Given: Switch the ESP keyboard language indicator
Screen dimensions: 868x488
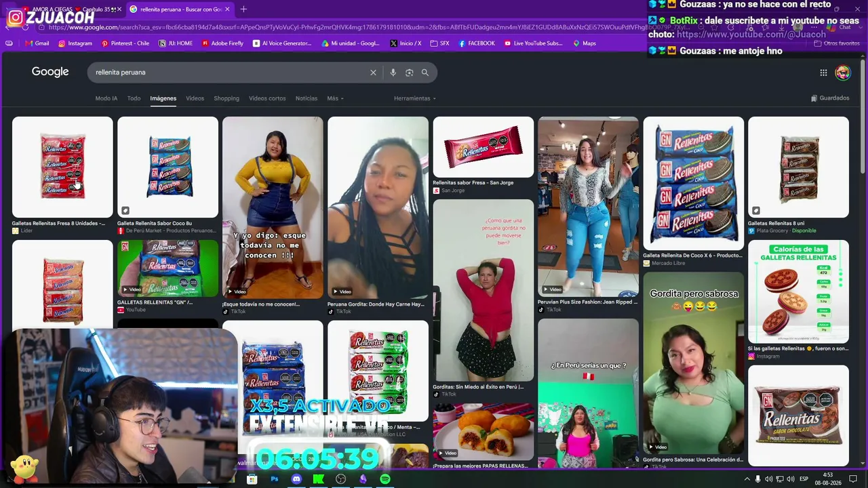Looking at the screenshot, I should click(x=804, y=479).
